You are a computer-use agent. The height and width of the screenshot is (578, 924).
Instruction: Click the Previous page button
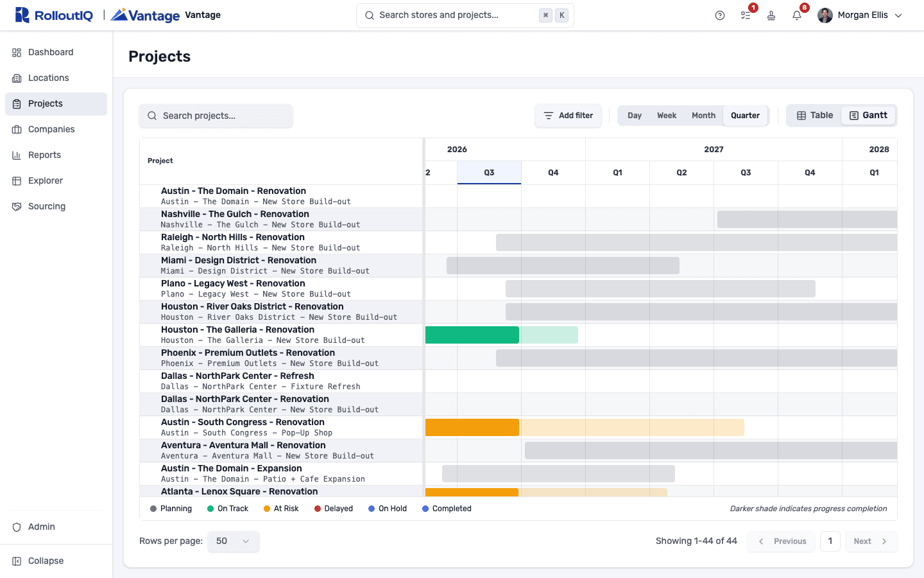782,541
